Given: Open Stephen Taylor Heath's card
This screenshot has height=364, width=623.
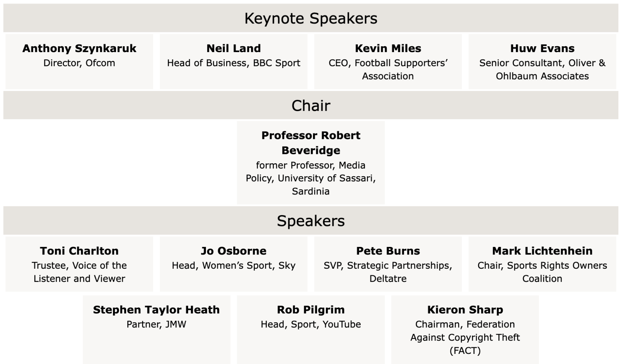Looking at the screenshot, I should coord(157,330).
